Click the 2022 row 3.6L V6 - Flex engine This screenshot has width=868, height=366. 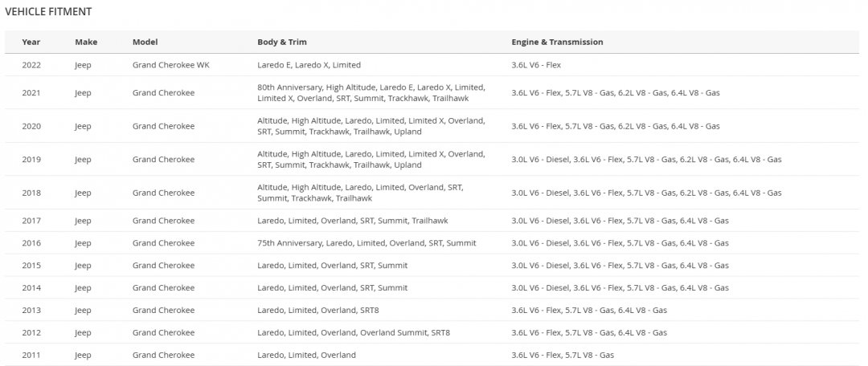(542, 65)
